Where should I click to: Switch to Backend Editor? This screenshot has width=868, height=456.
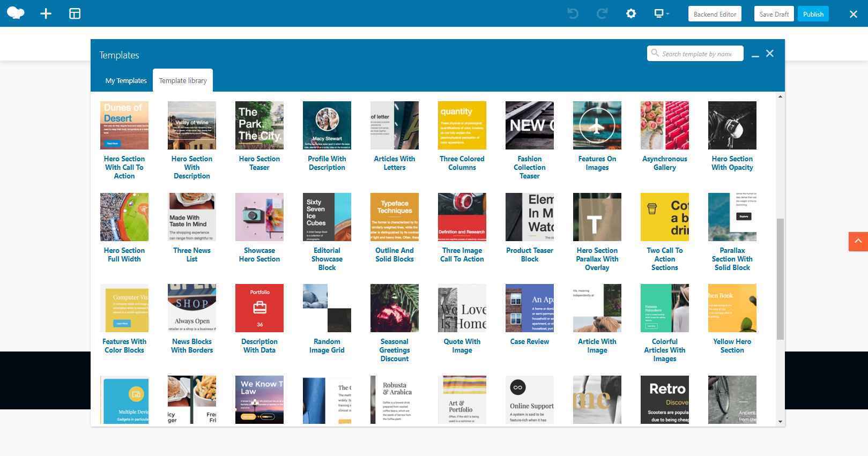click(715, 14)
